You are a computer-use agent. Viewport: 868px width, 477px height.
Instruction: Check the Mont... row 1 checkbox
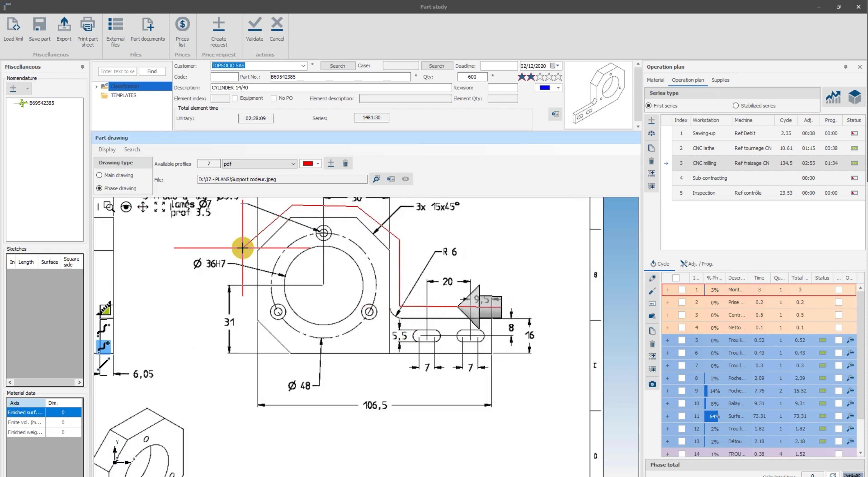tap(682, 290)
